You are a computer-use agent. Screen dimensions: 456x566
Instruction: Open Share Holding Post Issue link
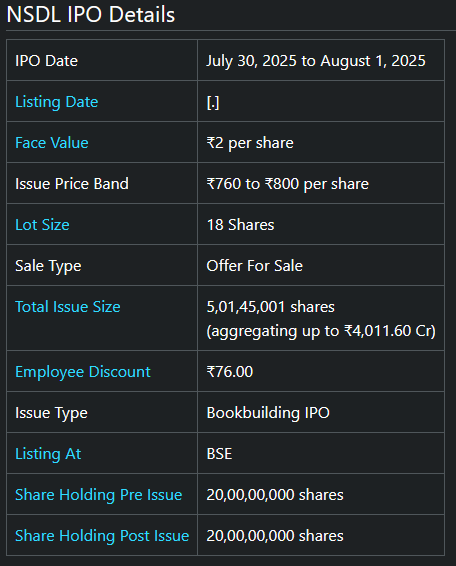tap(102, 536)
